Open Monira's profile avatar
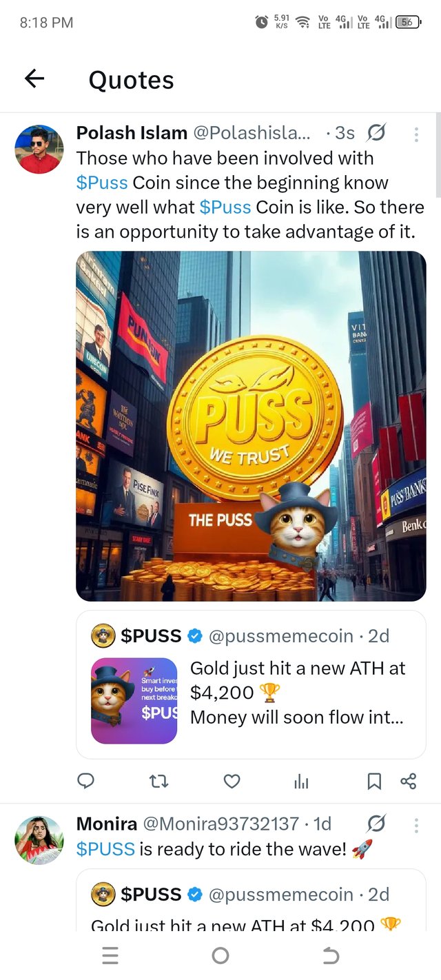The width and height of the screenshot is (441, 980). click(39, 840)
